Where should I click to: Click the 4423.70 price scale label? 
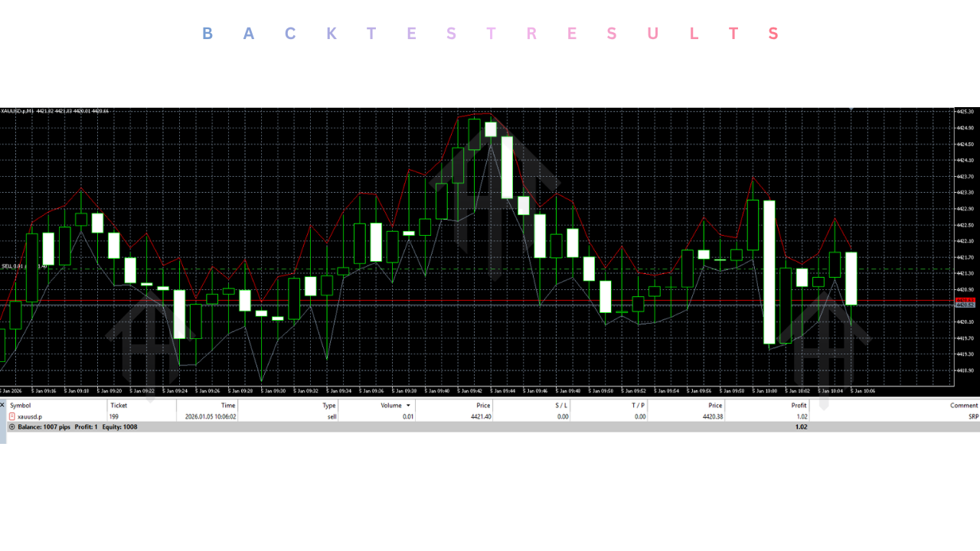(x=965, y=176)
